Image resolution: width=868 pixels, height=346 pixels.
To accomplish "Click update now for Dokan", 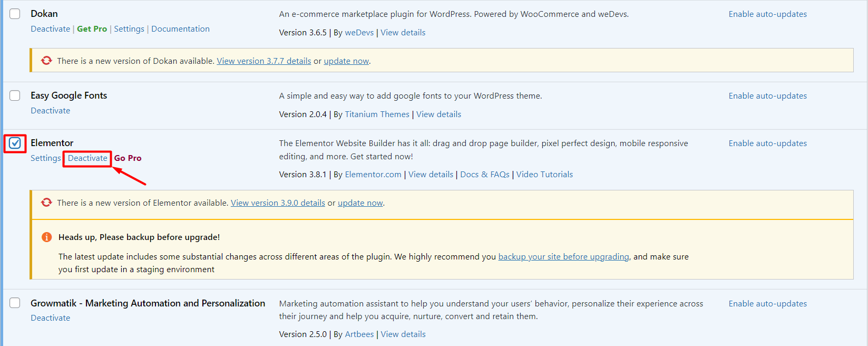I will click(x=346, y=61).
